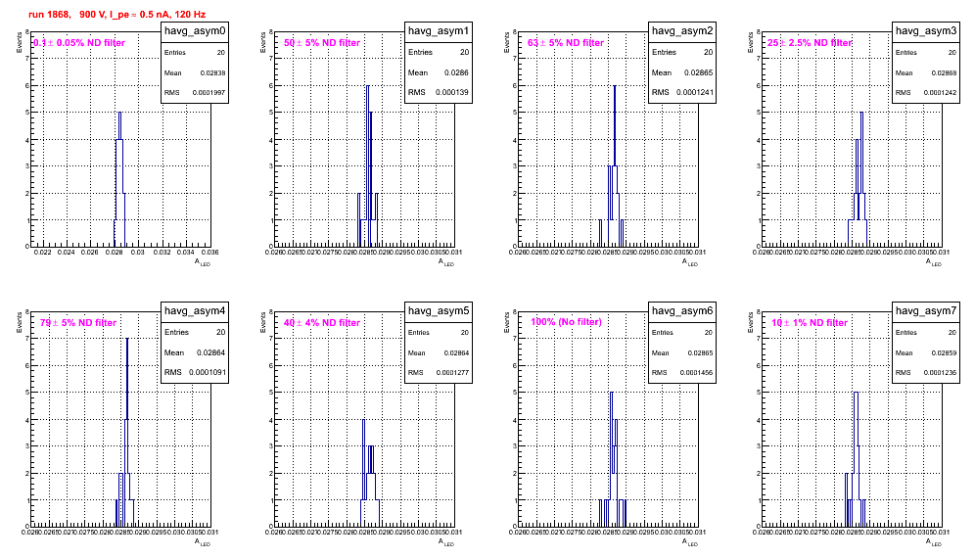Click Mean value 0.02864 in havg_asym5
The height and width of the screenshot is (560, 975).
pyautogui.click(x=456, y=352)
